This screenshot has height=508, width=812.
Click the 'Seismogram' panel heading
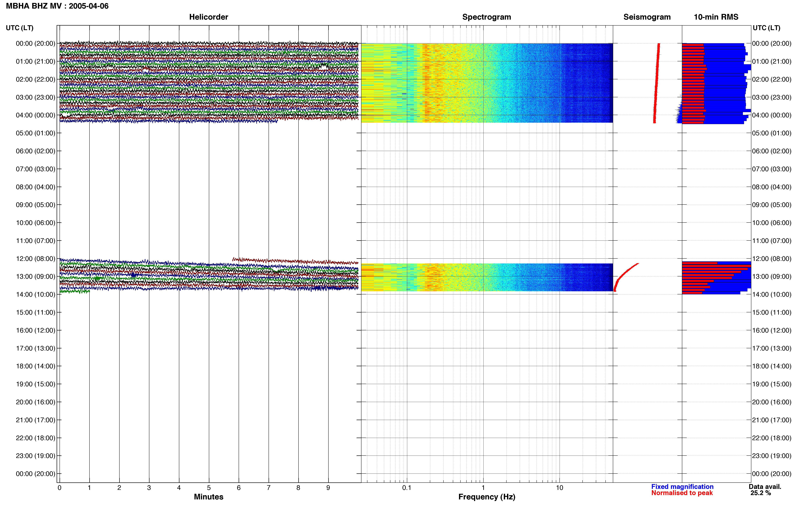click(x=647, y=17)
